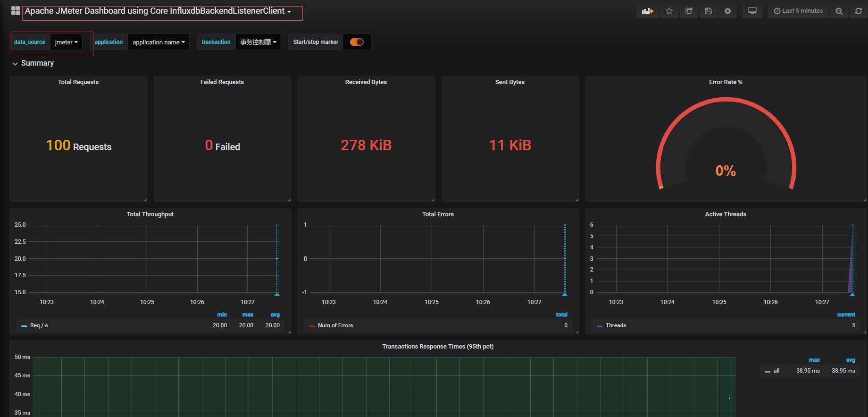Image resolution: width=868 pixels, height=417 pixels.
Task: Click the Threads current value 5
Action: point(853,325)
